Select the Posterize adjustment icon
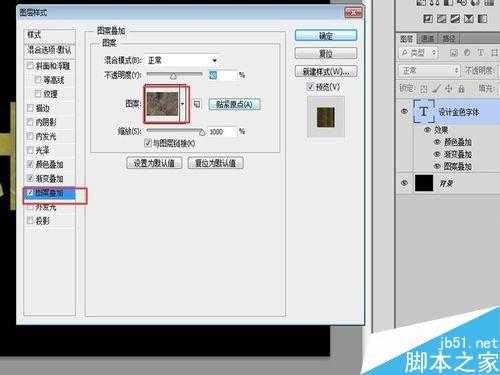500x375 pixels. [442, 18]
